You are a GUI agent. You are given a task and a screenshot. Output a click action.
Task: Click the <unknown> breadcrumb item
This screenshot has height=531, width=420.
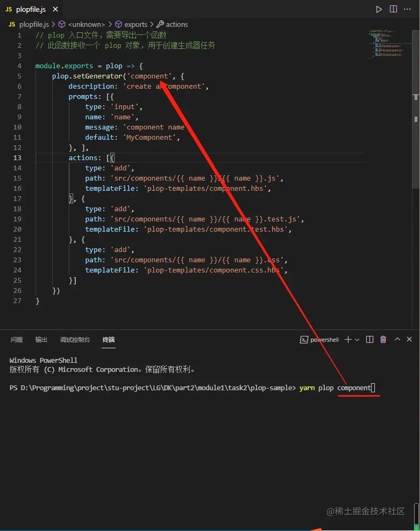pyautogui.click(x=87, y=24)
